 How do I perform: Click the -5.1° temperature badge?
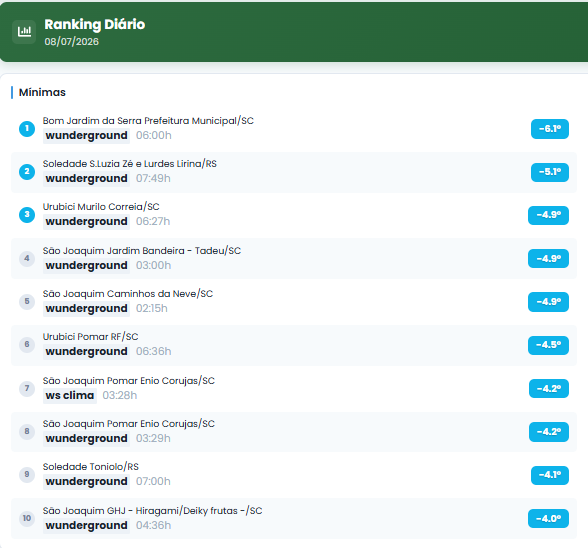coord(550,172)
